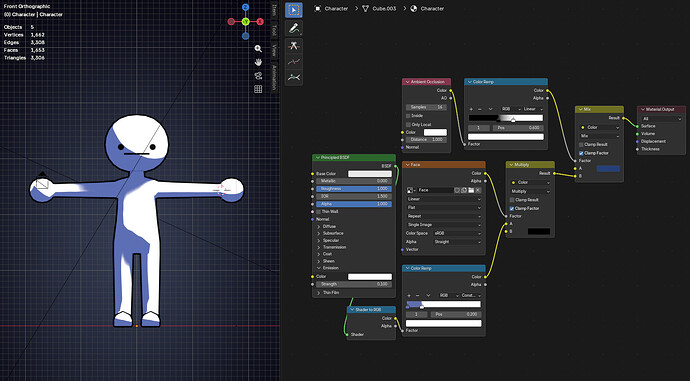Viewport: 690px width, 381px height.
Task: Click the Cube.003 breadcrumb label
Action: 384,8
